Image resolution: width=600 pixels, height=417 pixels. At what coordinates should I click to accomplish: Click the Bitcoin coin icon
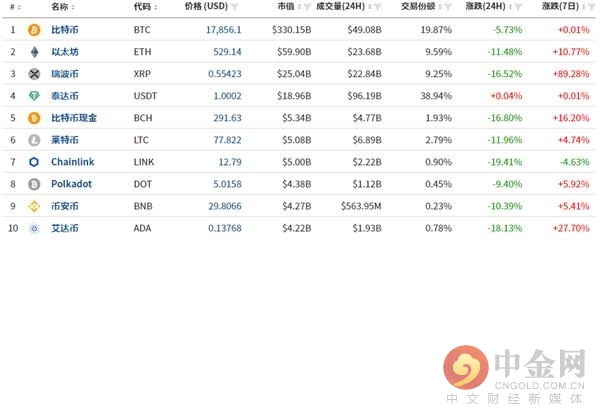point(34,30)
